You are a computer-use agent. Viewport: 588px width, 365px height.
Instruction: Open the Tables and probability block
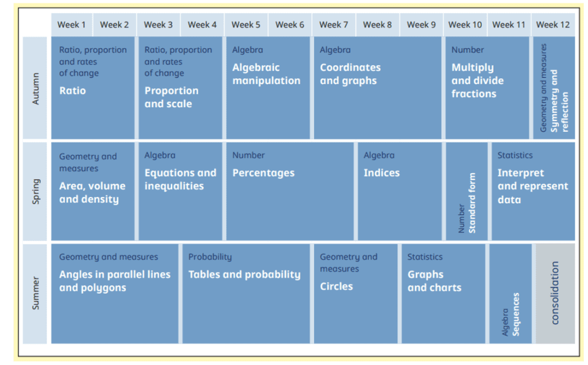point(246,293)
